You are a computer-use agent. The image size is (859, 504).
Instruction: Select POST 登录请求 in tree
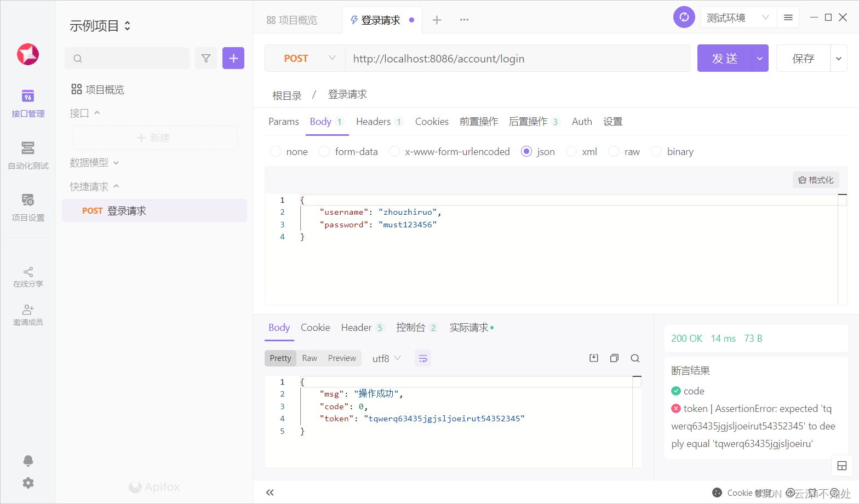coord(154,211)
